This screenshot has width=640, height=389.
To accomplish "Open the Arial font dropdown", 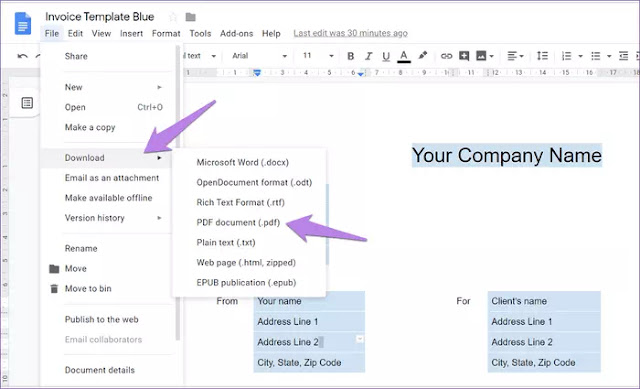I will 259,56.
